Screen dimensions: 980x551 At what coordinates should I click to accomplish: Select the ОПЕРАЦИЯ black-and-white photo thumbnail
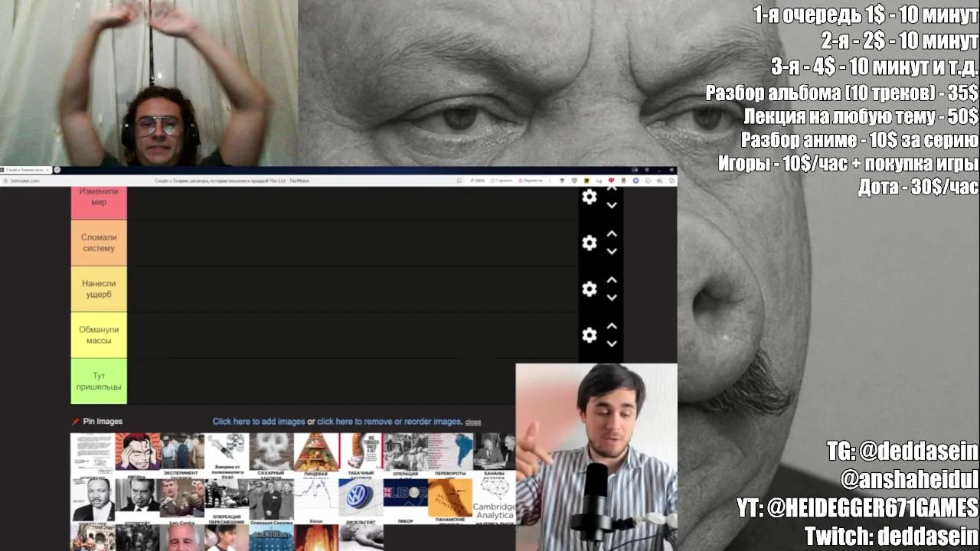click(x=406, y=454)
